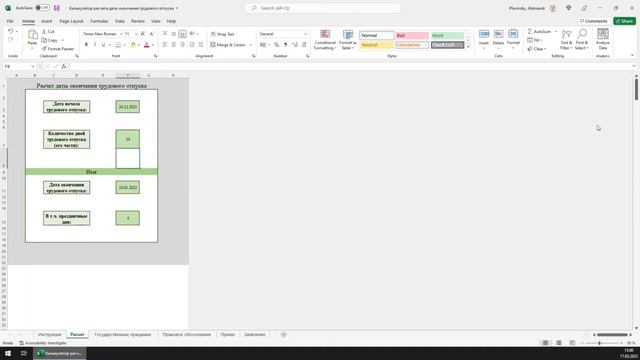The width and height of the screenshot is (640, 360).
Task: Open the font name dropdown
Action: [x=121, y=34]
